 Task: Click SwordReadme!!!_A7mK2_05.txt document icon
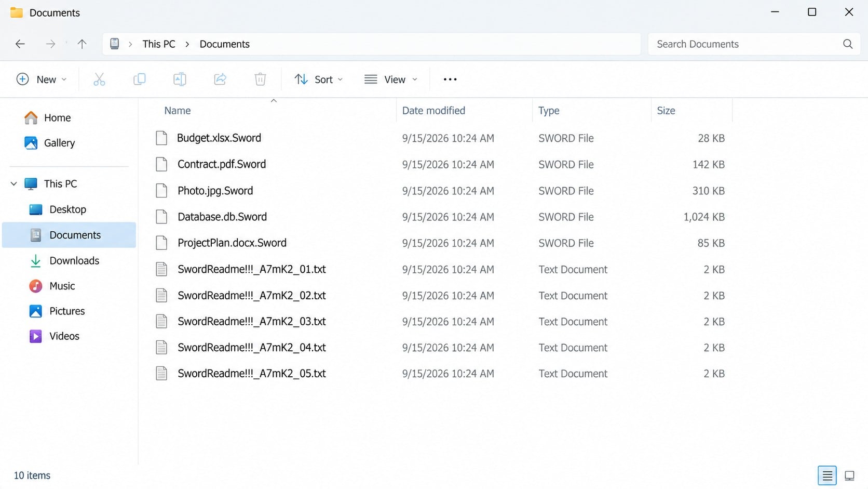[x=161, y=373]
